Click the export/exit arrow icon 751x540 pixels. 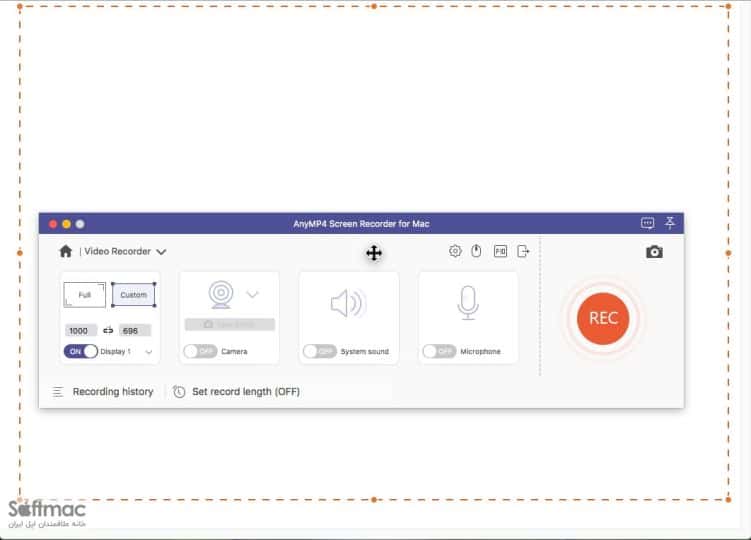pyautogui.click(x=523, y=251)
